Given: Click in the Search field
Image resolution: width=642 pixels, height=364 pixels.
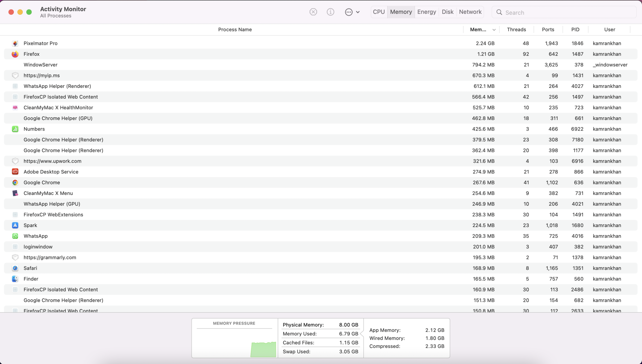Looking at the screenshot, I should pyautogui.click(x=564, y=12).
